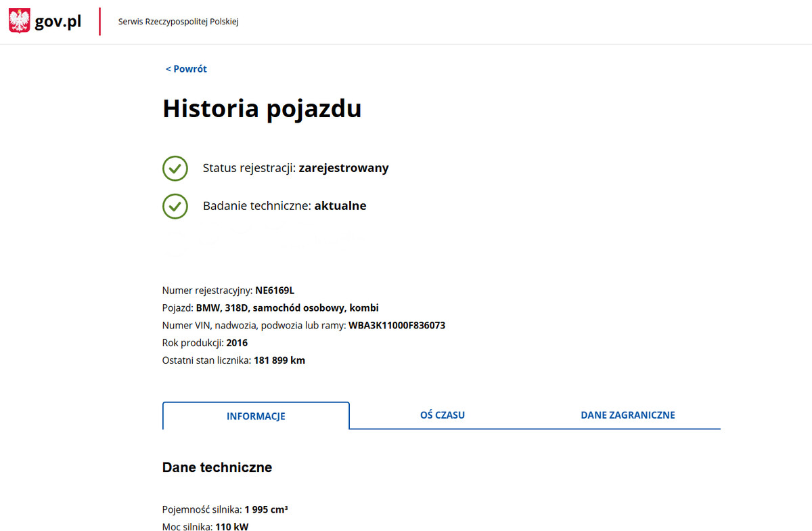Image resolution: width=812 pixels, height=531 pixels.
Task: Click the production year 2016
Action: (x=237, y=343)
